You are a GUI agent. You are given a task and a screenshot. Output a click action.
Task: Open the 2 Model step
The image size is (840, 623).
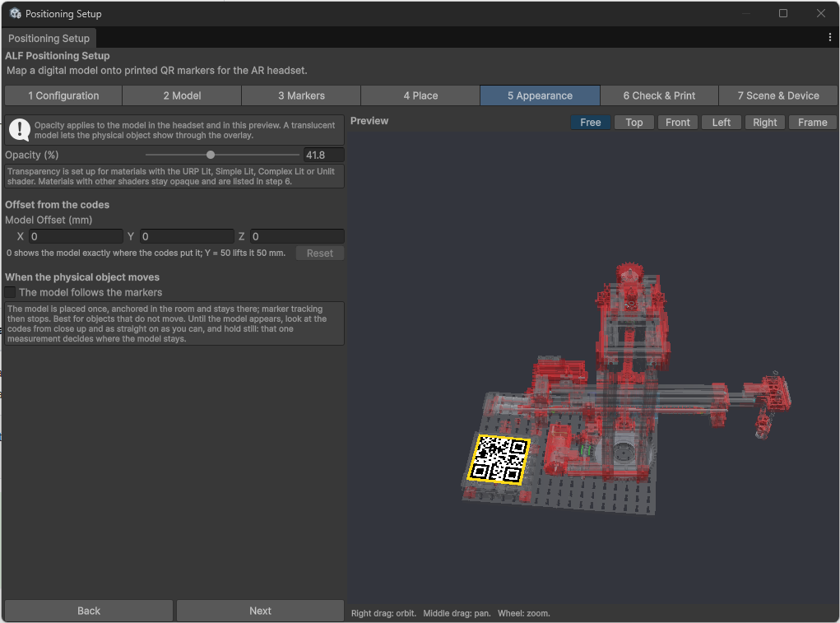click(182, 95)
